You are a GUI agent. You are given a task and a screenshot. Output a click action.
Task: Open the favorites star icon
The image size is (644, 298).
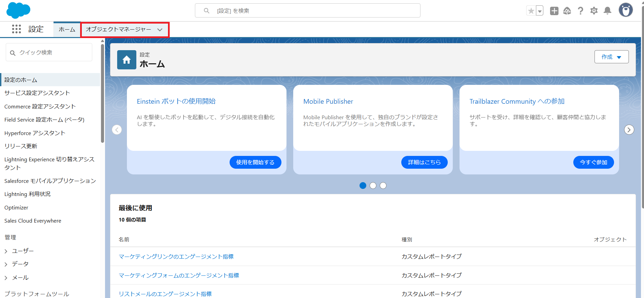coord(531,11)
